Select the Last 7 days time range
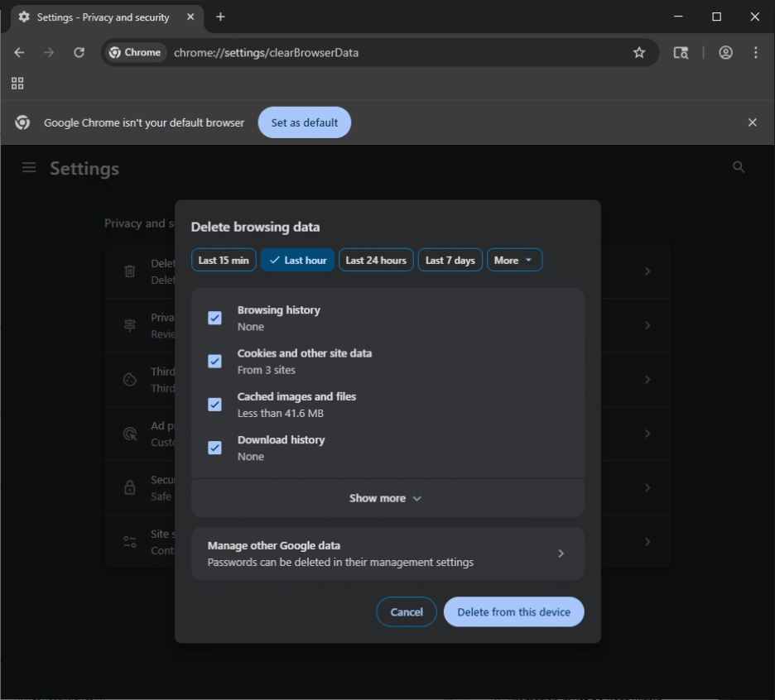Screen dimensions: 775x700 [450, 261]
